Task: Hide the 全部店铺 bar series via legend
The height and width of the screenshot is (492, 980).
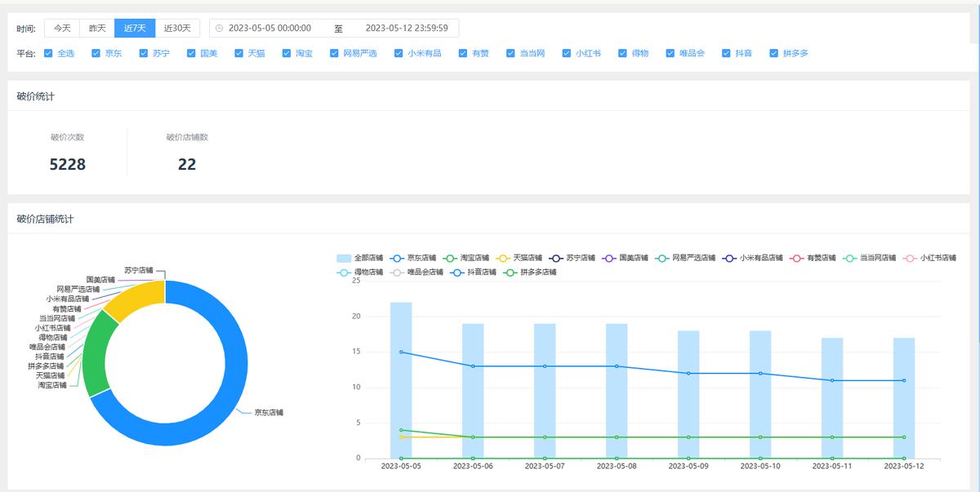Action: (345, 258)
